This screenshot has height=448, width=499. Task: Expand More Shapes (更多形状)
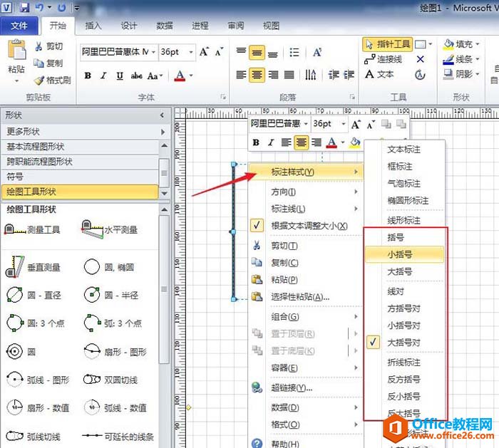86,131
